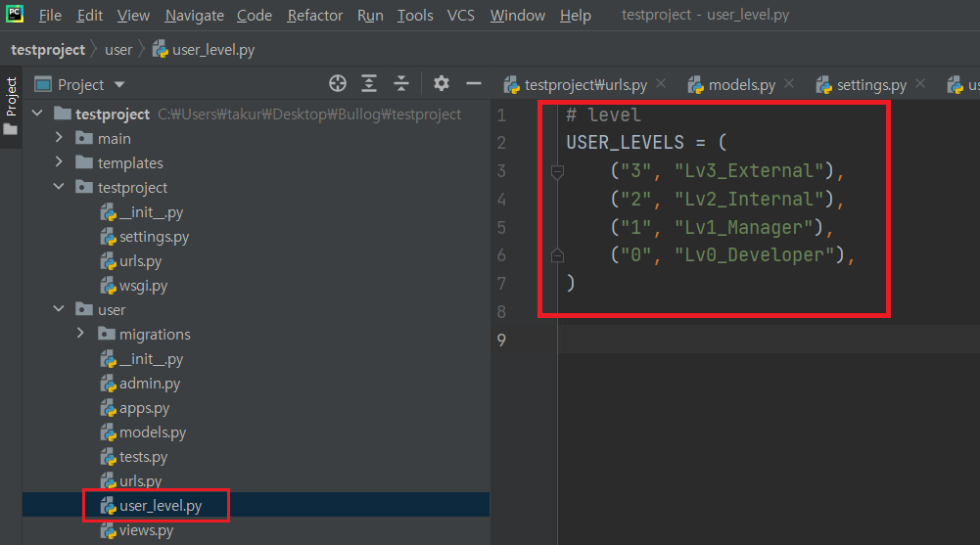980x545 pixels.
Task: Click the Collapse All icon in Project panel
Action: tap(401, 83)
